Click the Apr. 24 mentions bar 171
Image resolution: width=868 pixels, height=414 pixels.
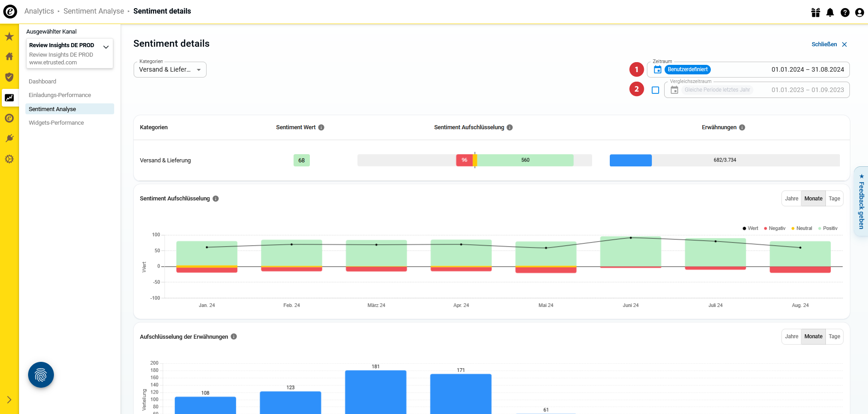tap(461, 394)
